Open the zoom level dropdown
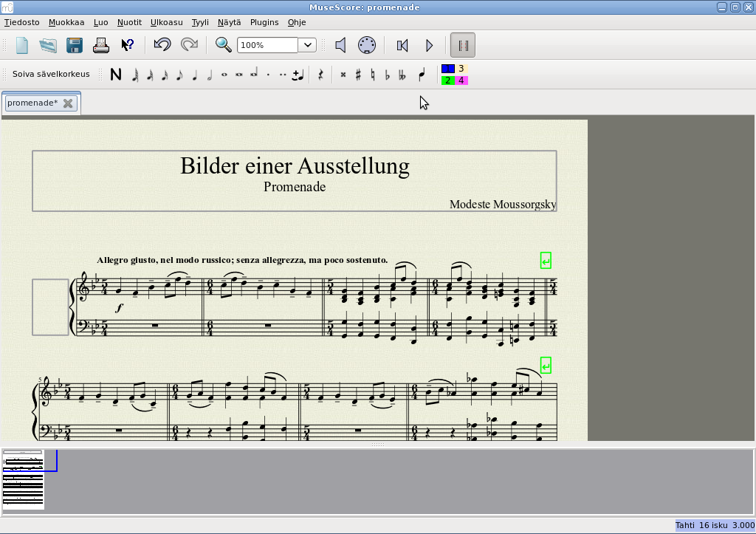Viewport: 756px width, 534px height. 308,45
